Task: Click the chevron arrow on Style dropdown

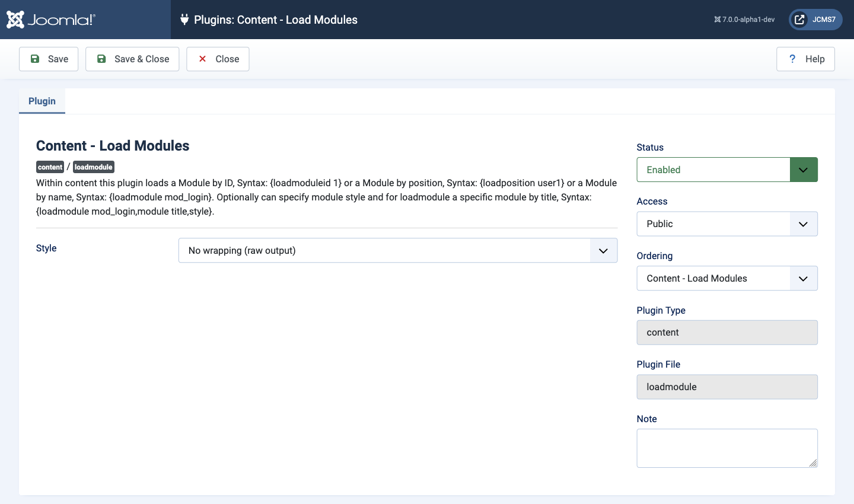Action: click(603, 250)
